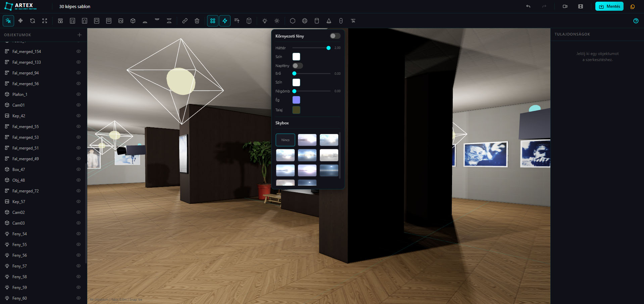
Task: Click the Mentés save button
Action: click(x=609, y=6)
